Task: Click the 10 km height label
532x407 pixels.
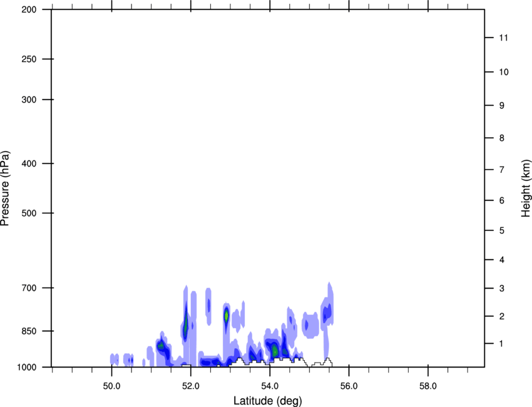Action: (503, 72)
